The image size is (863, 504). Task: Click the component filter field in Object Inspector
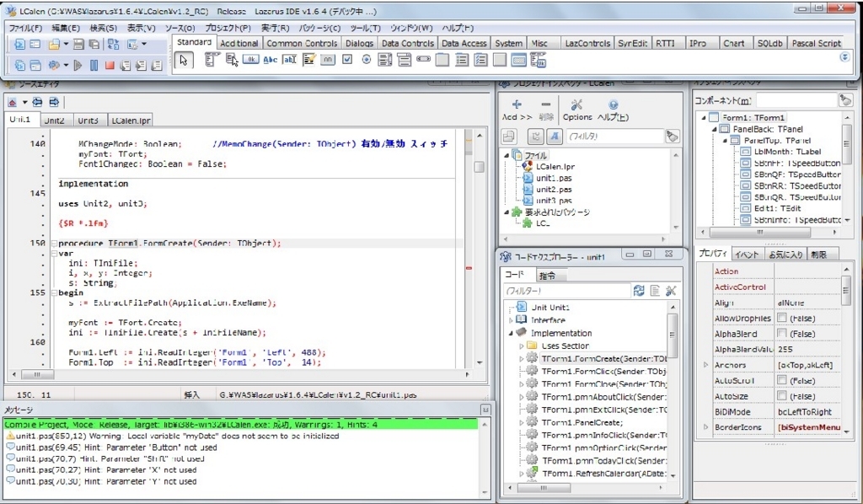coord(796,100)
